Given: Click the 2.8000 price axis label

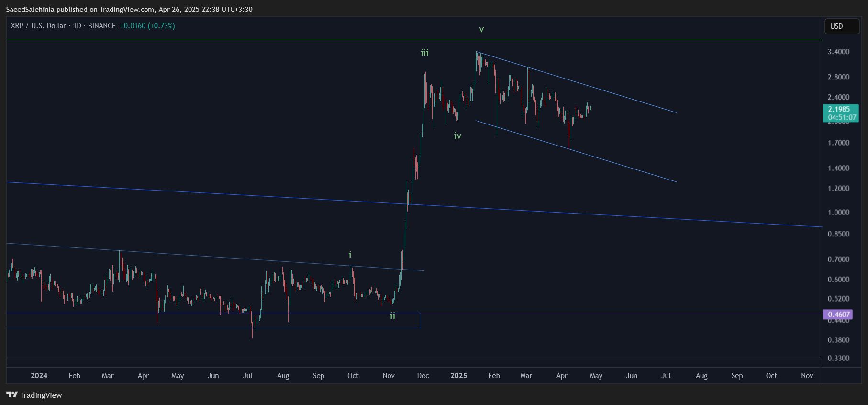Looking at the screenshot, I should 838,77.
